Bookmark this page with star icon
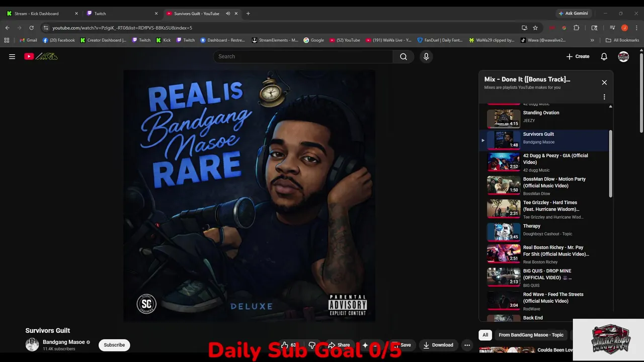Screen dimensions: 644x362 (535, 28)
